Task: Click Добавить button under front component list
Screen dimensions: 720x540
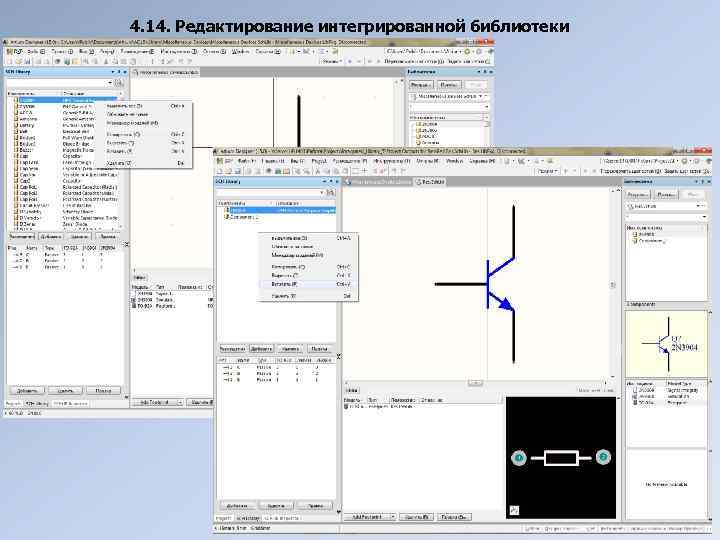Action: tap(261, 349)
